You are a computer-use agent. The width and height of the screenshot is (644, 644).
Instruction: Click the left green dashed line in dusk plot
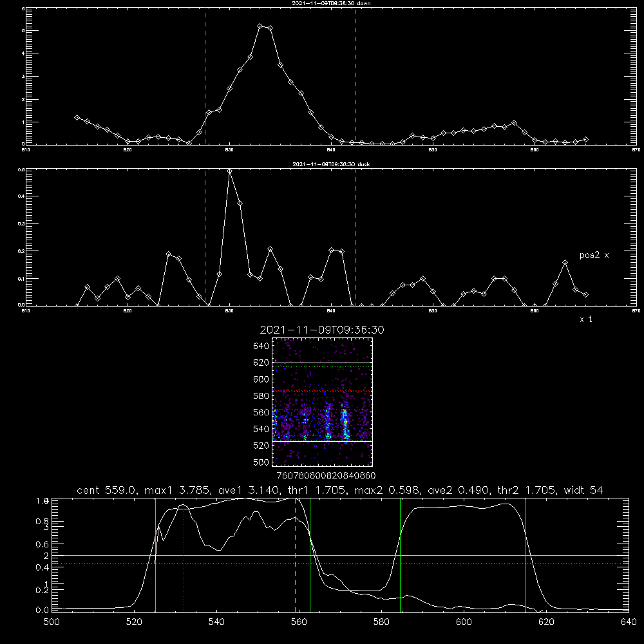pyautogui.click(x=205, y=237)
